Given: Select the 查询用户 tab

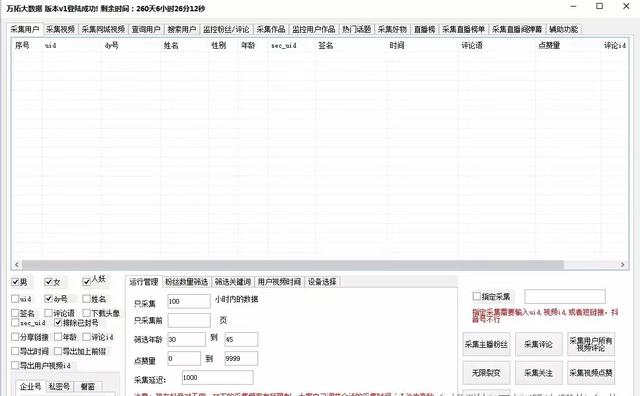Looking at the screenshot, I should [146, 29].
